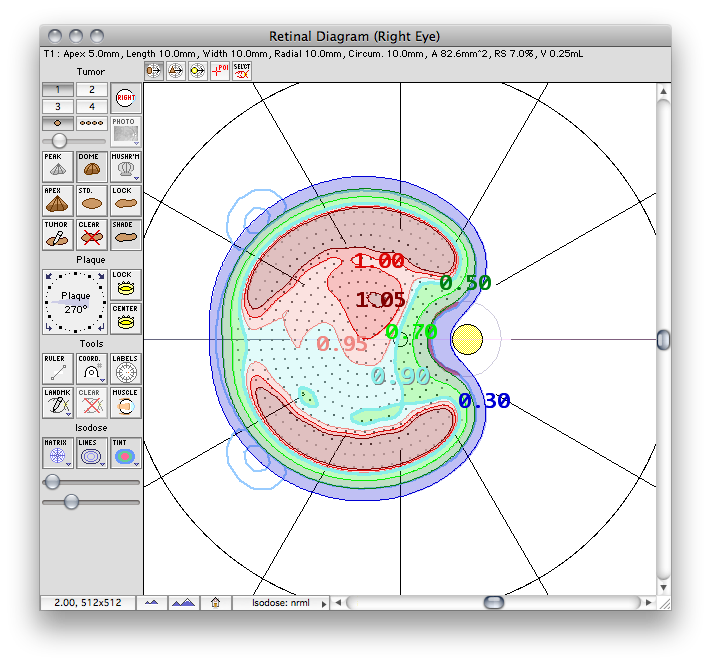The image size is (711, 665).
Task: Click the greyed CLEAR landmarks icon
Action: (x=92, y=402)
